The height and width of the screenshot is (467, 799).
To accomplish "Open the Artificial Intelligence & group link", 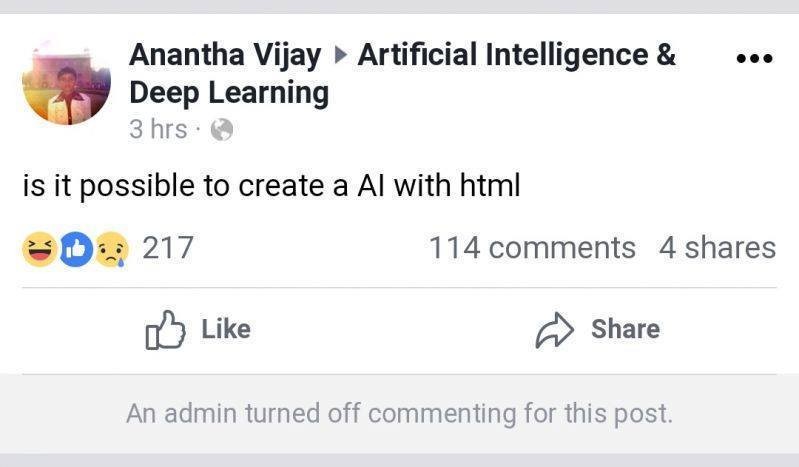I will (x=516, y=56).
